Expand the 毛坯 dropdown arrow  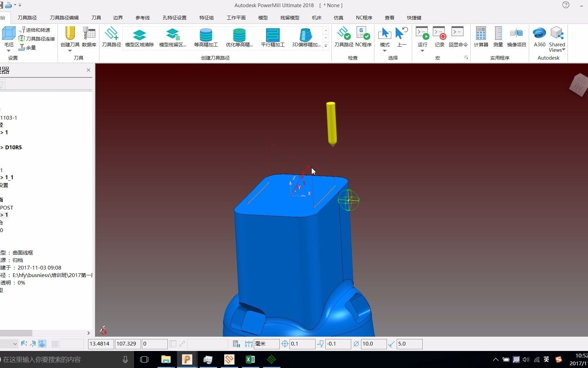(x=9, y=51)
